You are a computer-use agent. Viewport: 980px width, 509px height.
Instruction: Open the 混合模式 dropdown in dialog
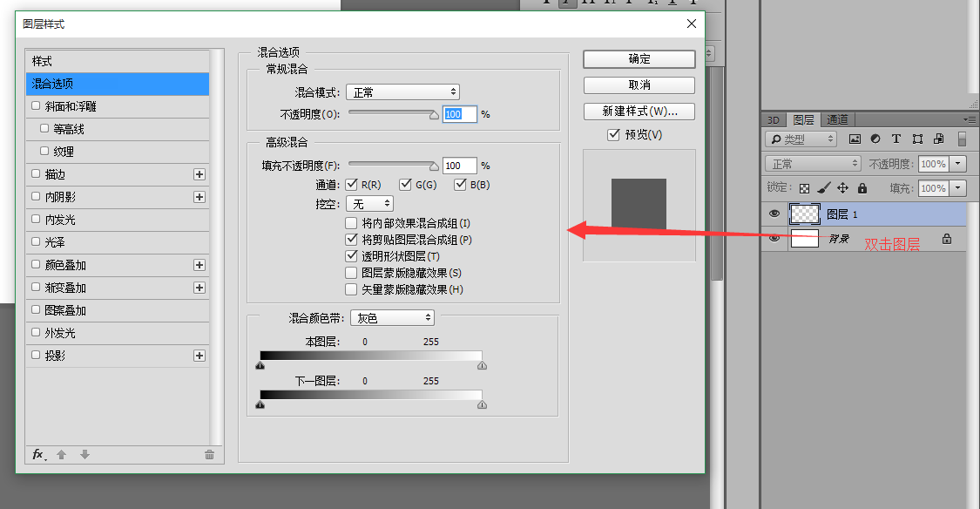click(402, 92)
